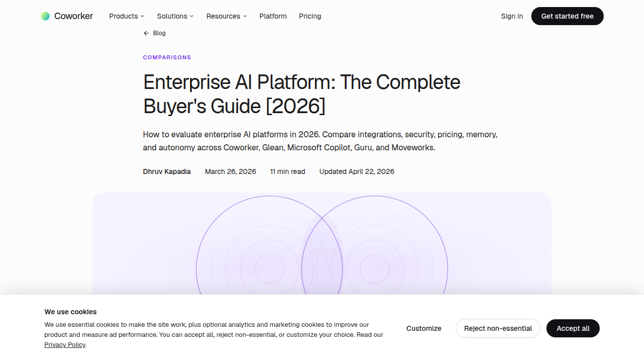Open the Pricing page
Image resolution: width=644 pixels, height=362 pixels.
(x=310, y=16)
